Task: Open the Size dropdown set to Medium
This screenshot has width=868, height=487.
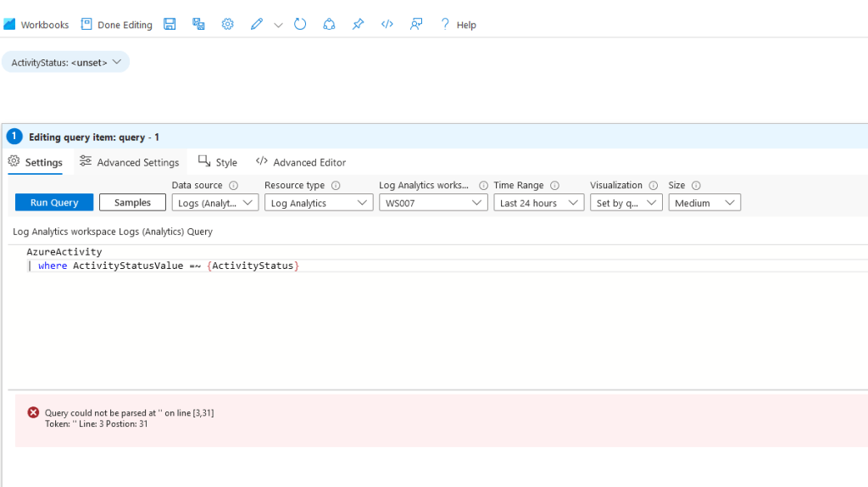Action: click(704, 203)
